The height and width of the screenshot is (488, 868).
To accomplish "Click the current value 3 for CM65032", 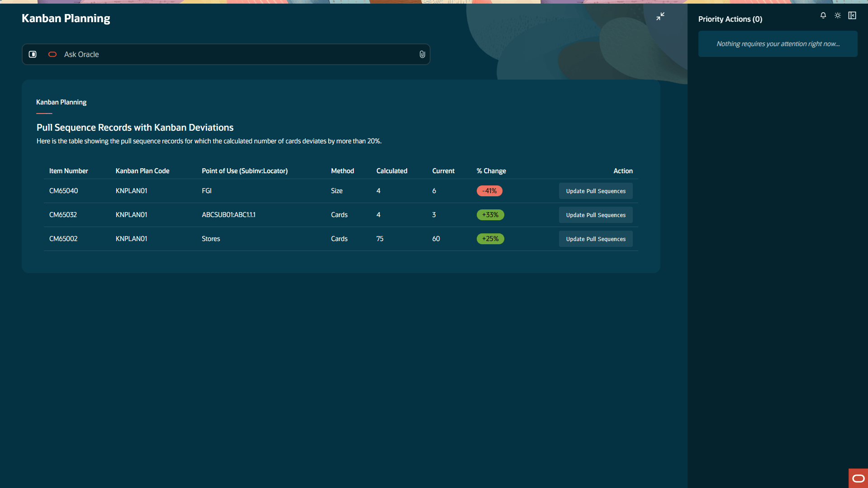I will point(434,215).
